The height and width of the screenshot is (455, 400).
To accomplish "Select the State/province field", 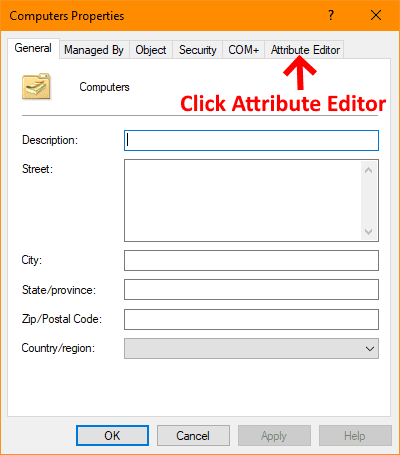I will (x=251, y=289).
